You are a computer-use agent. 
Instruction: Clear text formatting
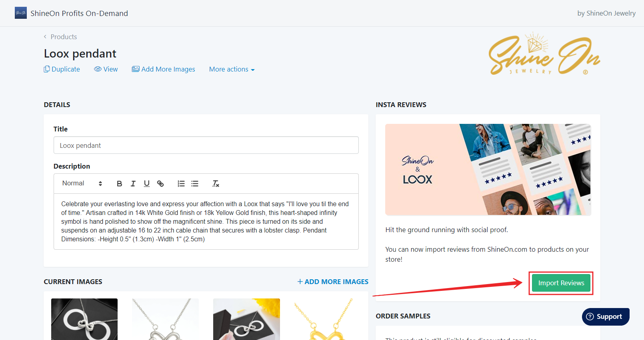click(x=216, y=183)
